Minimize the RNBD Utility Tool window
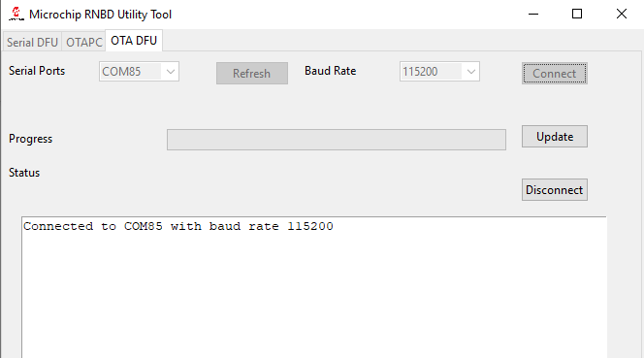Viewport: 644px width, 358px height. click(533, 14)
